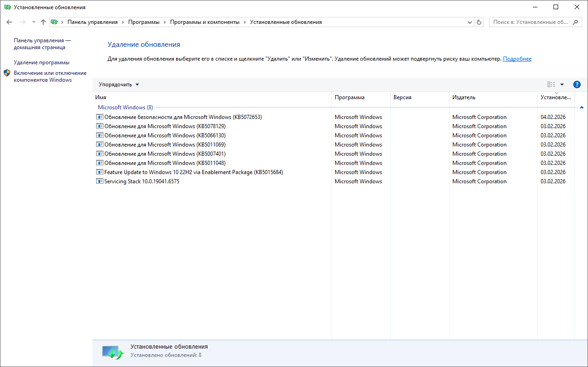Collapse the Microsoft Windows group
The image size is (588, 367).
(582, 107)
